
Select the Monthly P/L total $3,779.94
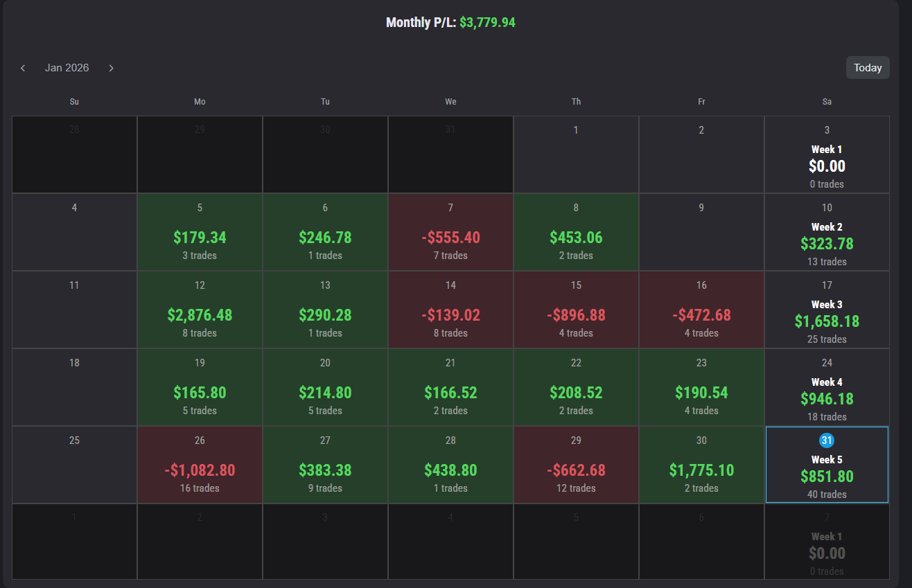pos(487,23)
